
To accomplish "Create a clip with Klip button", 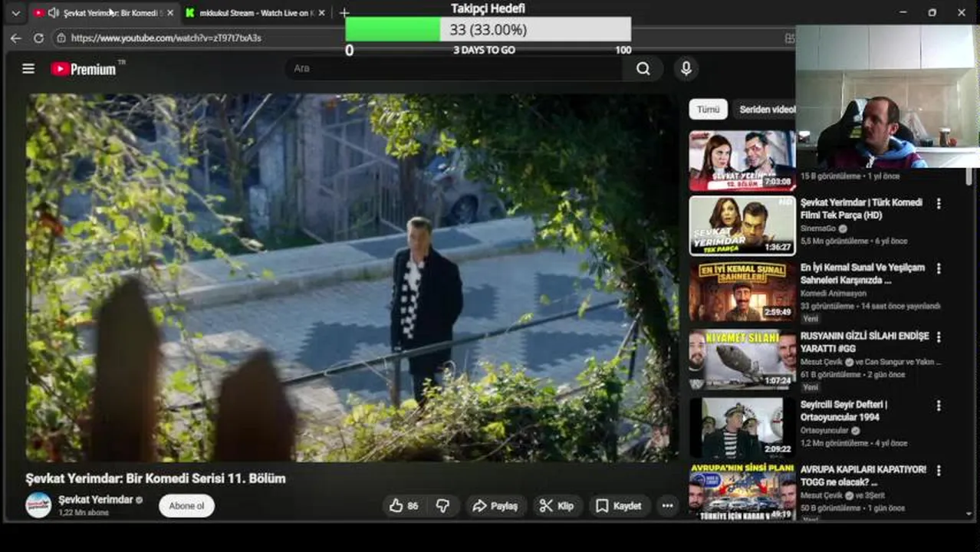I will (557, 506).
